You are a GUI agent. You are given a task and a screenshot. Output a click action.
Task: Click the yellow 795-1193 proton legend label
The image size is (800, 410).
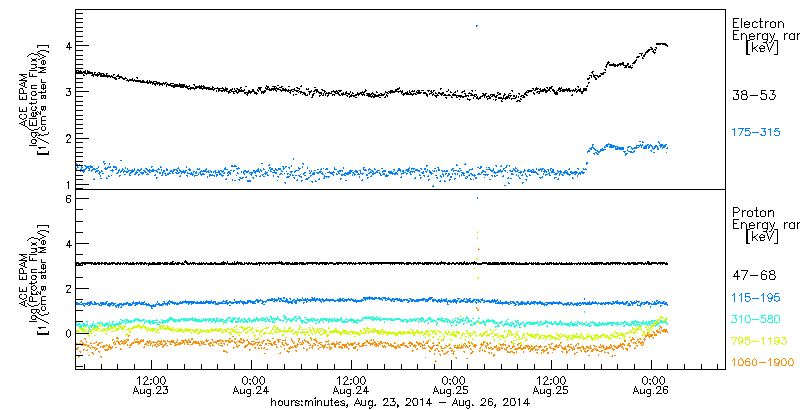(759, 341)
